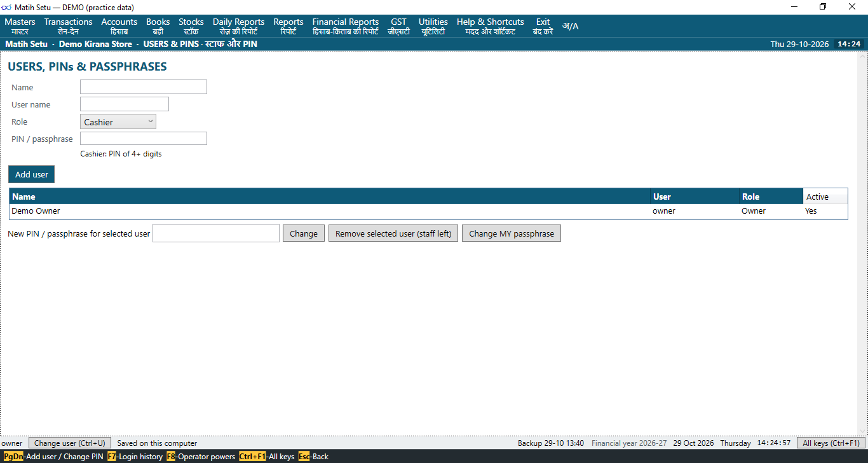Open the Daily Reports menu

tap(238, 26)
